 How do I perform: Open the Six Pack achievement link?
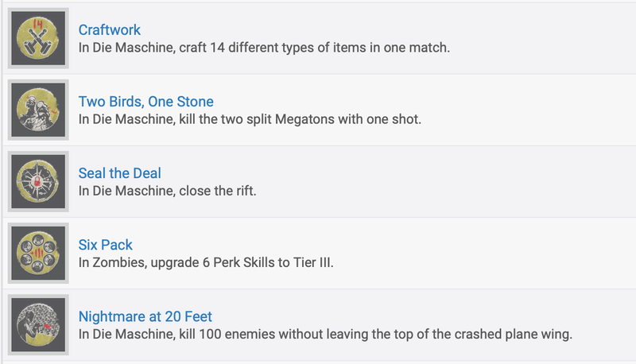[106, 245]
